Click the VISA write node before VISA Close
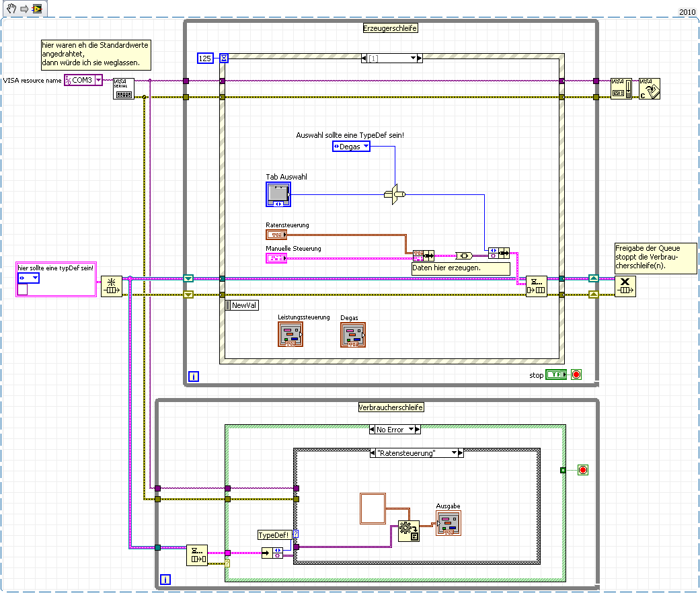The image size is (700, 593). coord(621,89)
